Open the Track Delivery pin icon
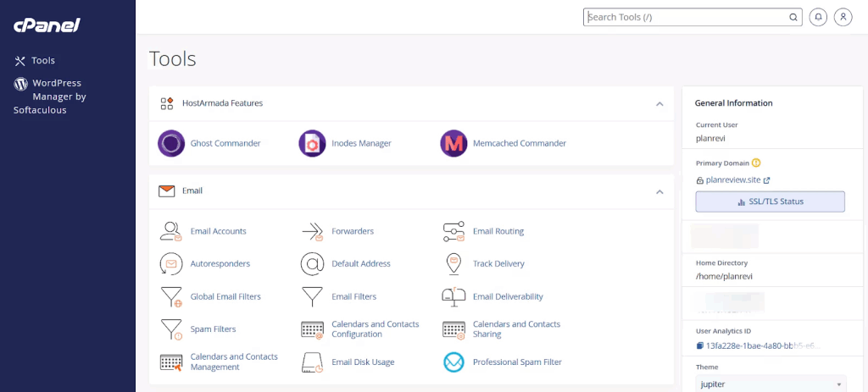This screenshot has width=868, height=392. pos(453,264)
